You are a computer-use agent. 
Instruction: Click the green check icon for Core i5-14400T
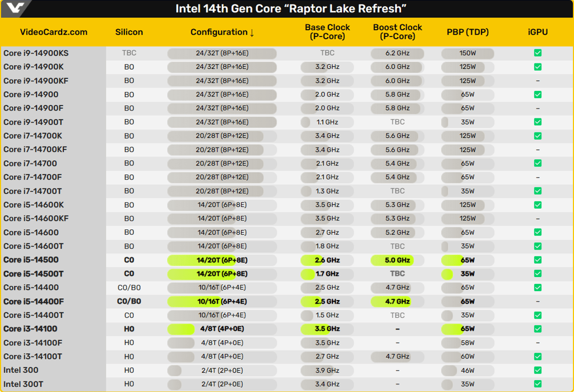coord(538,315)
